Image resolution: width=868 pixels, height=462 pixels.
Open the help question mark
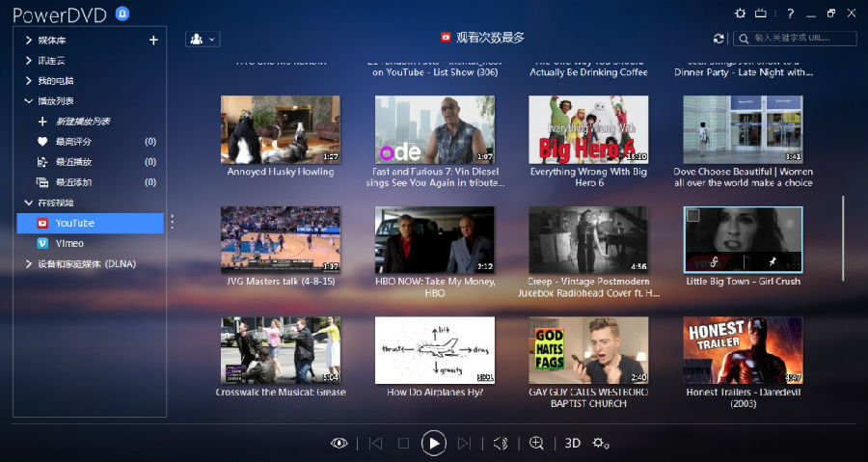(791, 14)
